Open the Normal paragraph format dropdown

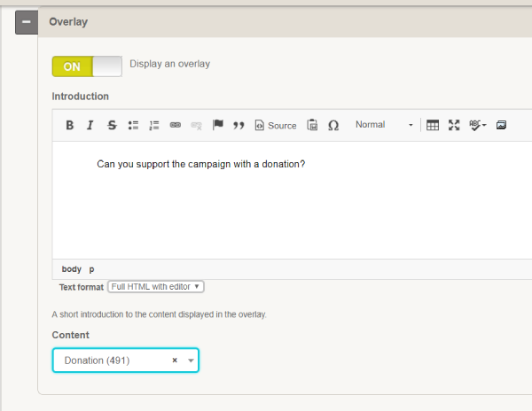coord(384,125)
